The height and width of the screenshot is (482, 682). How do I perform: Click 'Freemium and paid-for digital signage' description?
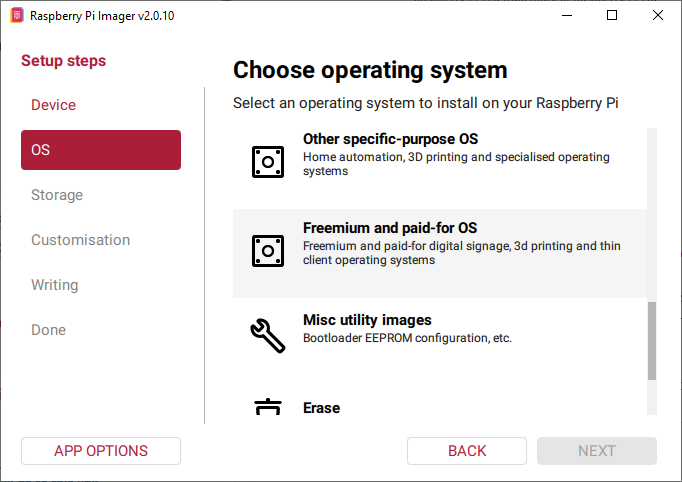point(461,253)
